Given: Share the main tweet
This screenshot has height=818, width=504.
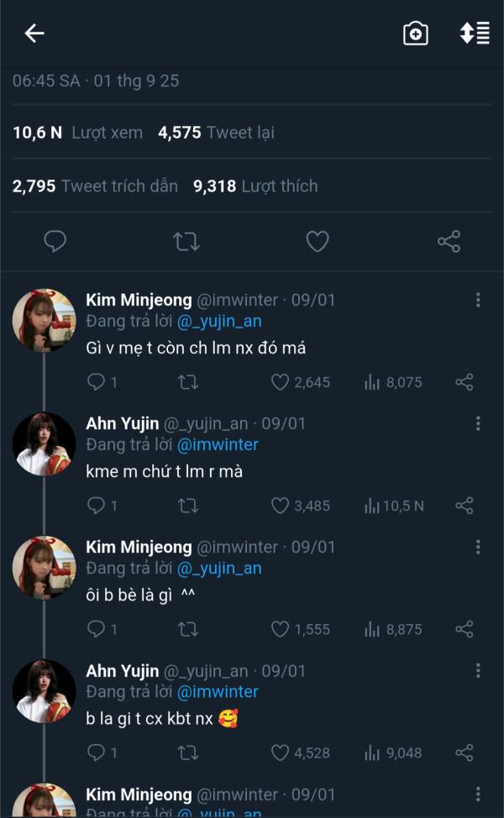Looking at the screenshot, I should [x=449, y=242].
